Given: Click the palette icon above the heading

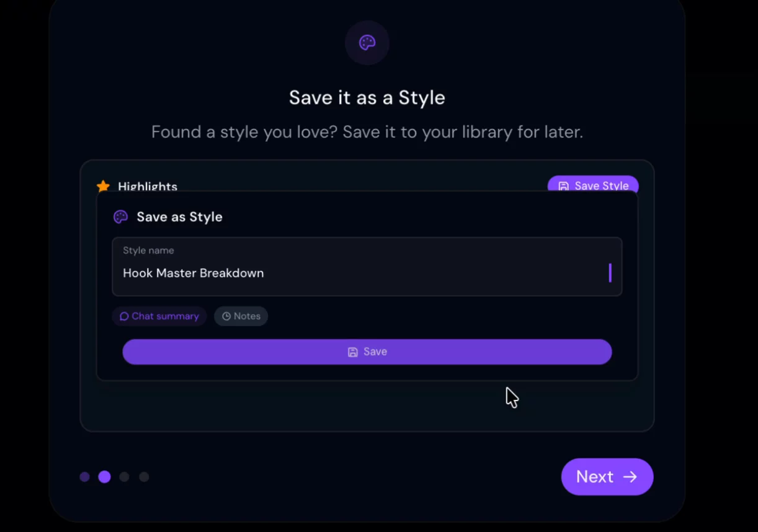Looking at the screenshot, I should [x=367, y=42].
